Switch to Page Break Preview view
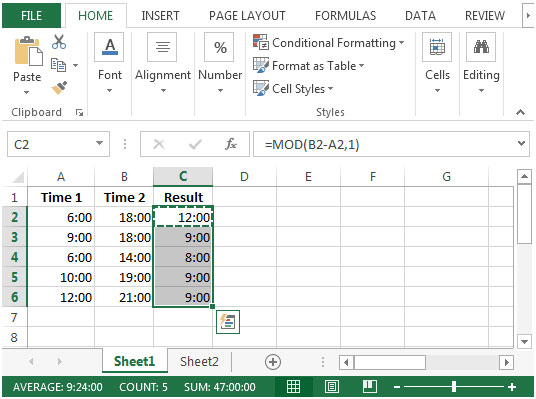536x399 pixels. click(x=370, y=387)
